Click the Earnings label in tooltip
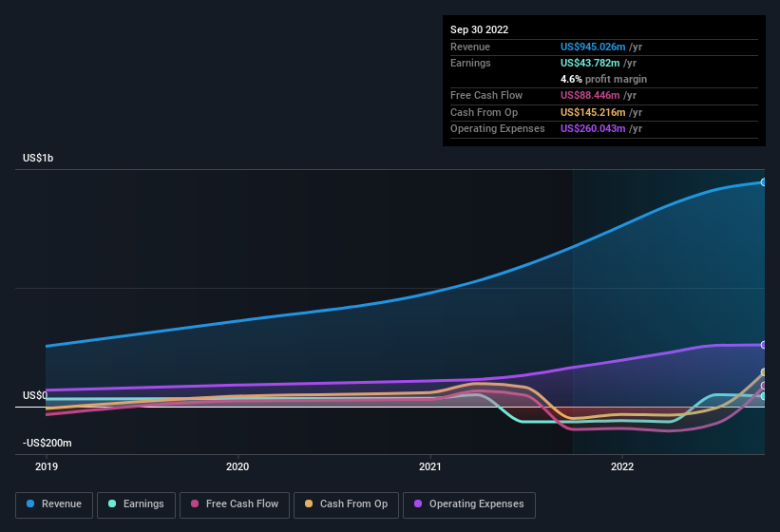Viewport: 780px width, 532px height. click(x=470, y=63)
